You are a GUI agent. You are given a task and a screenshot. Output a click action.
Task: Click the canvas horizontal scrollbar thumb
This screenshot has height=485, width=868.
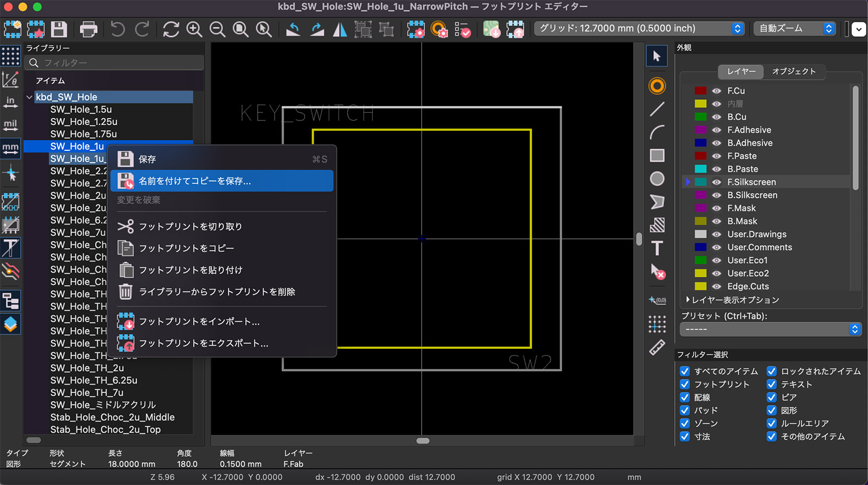(423, 441)
